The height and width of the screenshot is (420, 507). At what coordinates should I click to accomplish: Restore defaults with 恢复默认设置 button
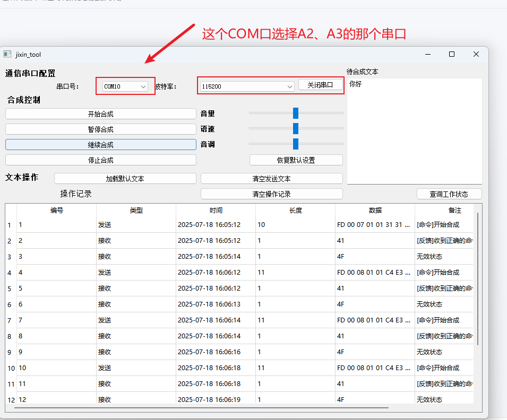[296, 160]
